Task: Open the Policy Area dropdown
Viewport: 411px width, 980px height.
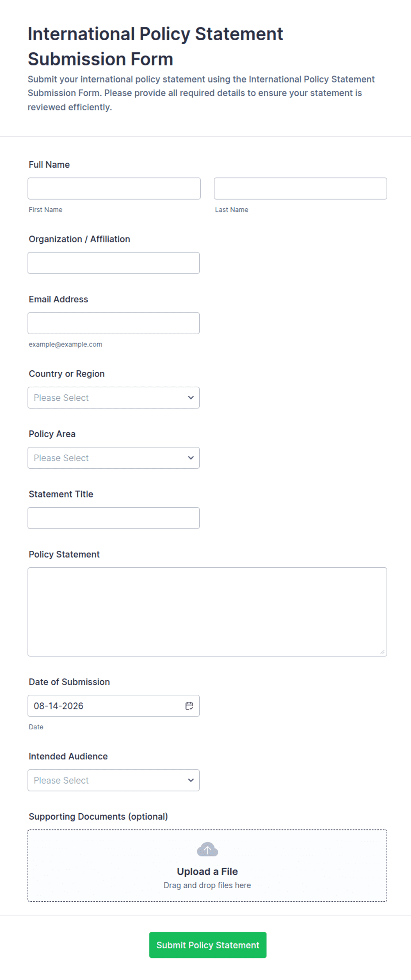Action: coord(114,458)
